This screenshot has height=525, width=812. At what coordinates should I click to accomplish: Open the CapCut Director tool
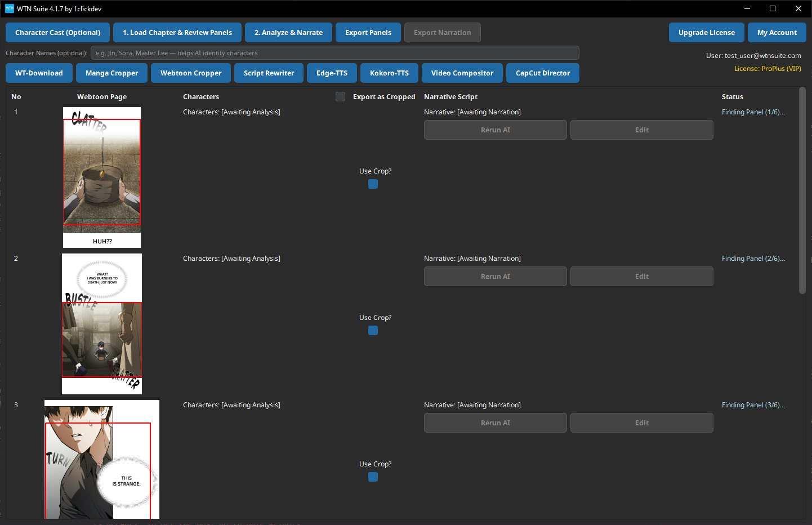pos(542,73)
